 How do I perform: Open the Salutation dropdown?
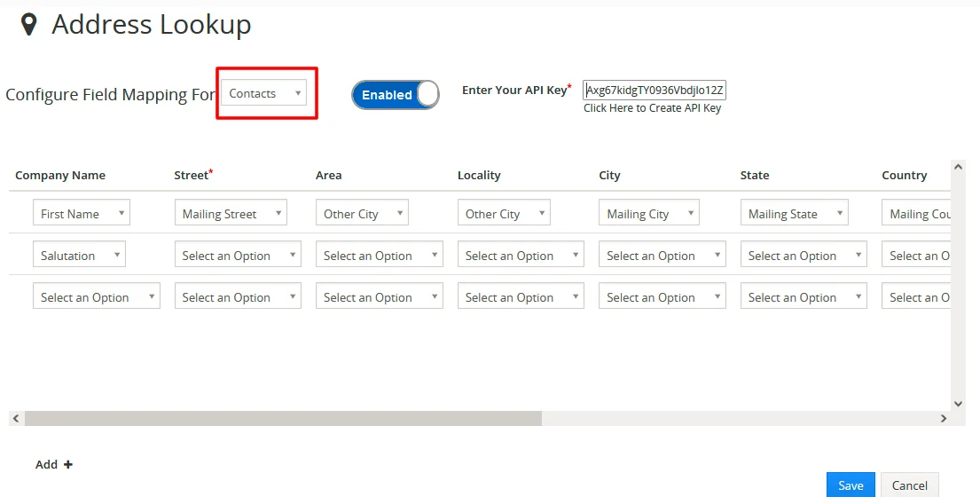(79, 256)
